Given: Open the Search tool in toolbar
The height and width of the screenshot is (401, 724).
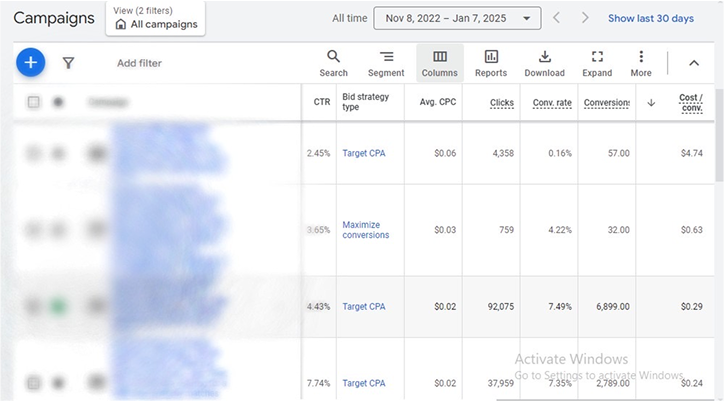Looking at the screenshot, I should click(334, 63).
